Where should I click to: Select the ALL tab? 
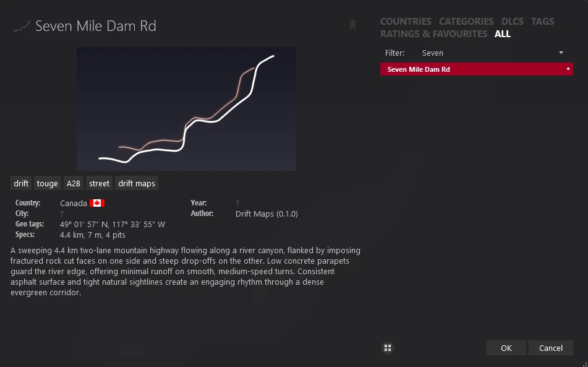coord(503,34)
